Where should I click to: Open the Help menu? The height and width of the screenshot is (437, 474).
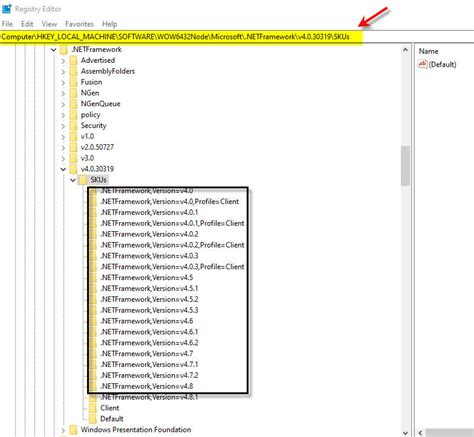coord(109,24)
